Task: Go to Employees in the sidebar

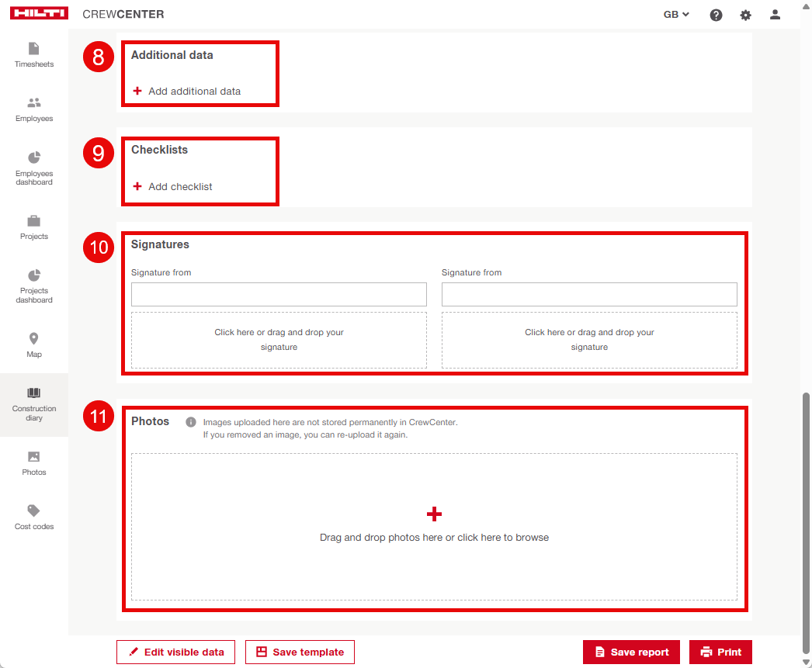Action: 34,103
